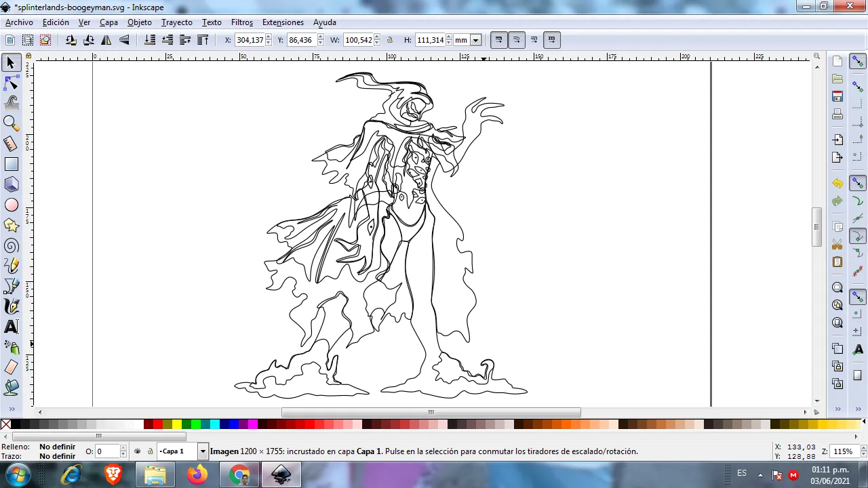Increase X coordinate with stepper arrow
The image size is (868, 488).
(269, 37)
